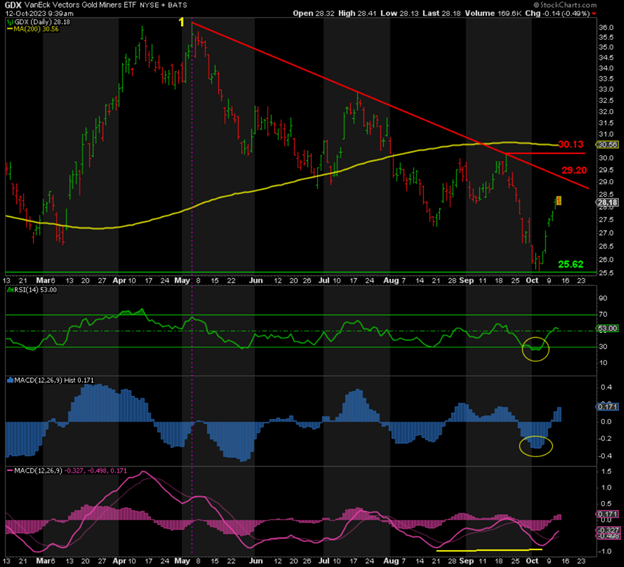Click the 12-Oct-2023 9:39am timestamp

[39, 13]
